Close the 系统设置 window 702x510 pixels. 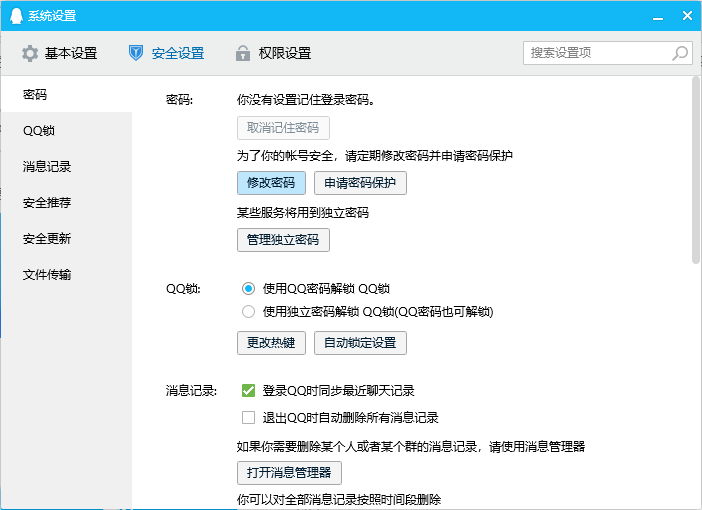687,16
